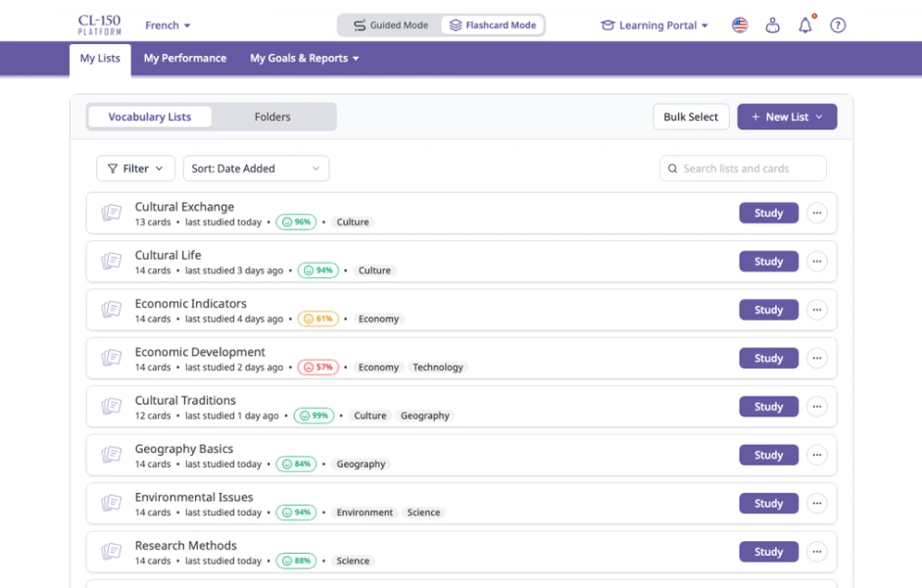This screenshot has width=922, height=588.
Task: Click the 57% score badge
Action: pyautogui.click(x=318, y=367)
